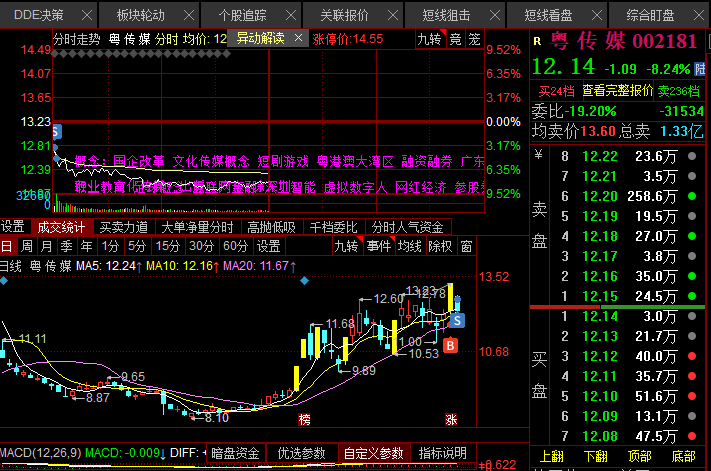Image resolution: width=711 pixels, height=471 pixels.
Task: Open the 个股追踪 tab
Action: point(242,15)
